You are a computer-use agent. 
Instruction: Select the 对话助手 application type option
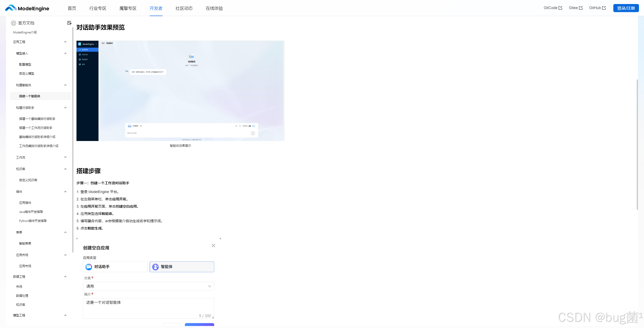115,267
